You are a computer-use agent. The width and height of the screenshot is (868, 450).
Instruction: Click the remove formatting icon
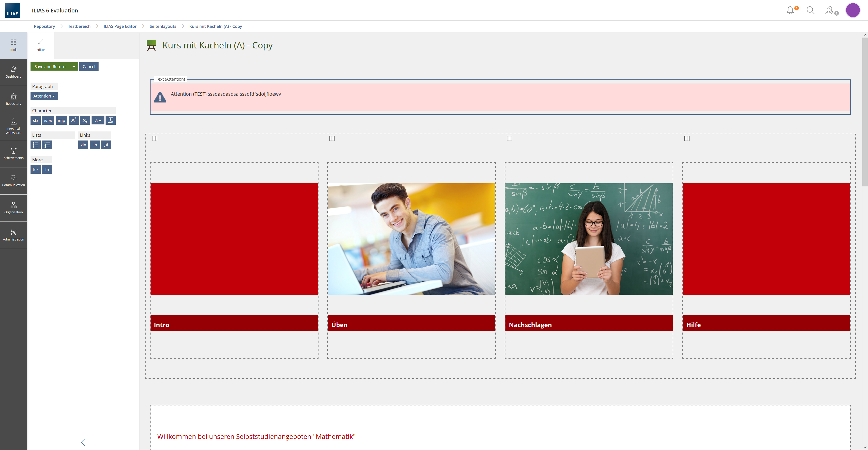pyautogui.click(x=111, y=120)
